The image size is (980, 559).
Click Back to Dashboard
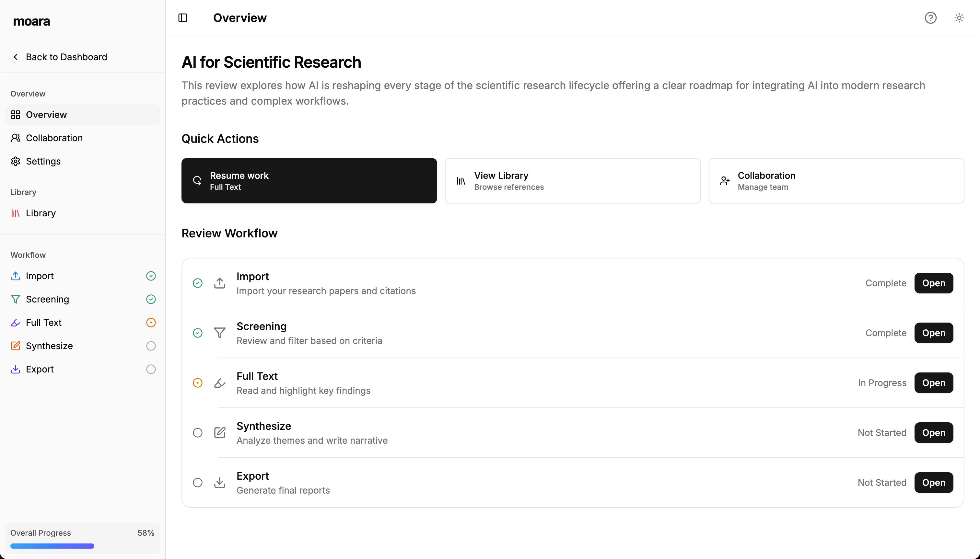pos(66,57)
